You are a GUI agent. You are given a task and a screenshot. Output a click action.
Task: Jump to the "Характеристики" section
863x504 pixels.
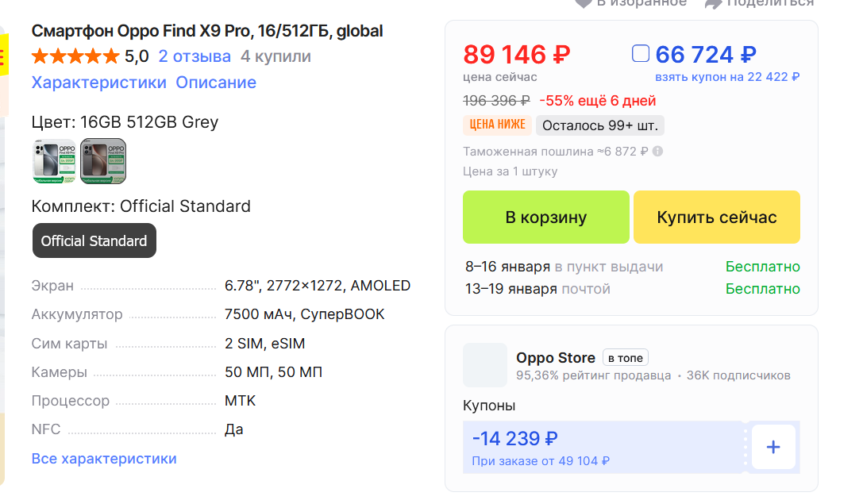(x=99, y=83)
